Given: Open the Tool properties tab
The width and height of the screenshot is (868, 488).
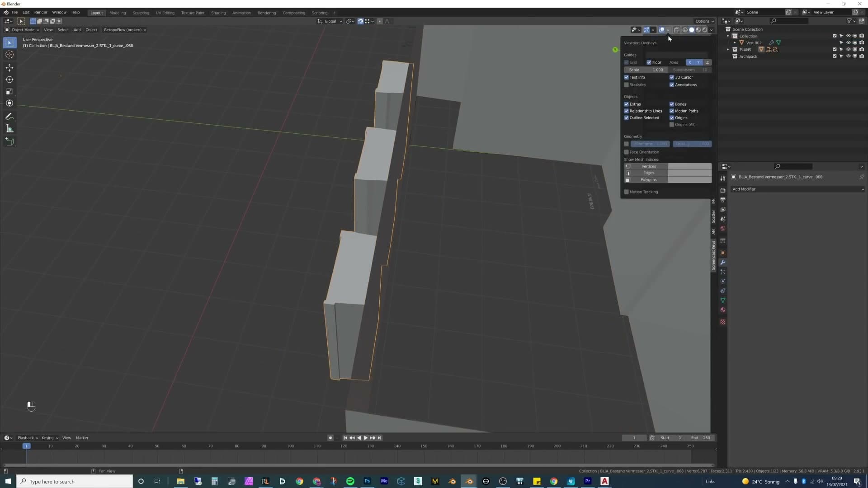Looking at the screenshot, I should coord(723,178).
